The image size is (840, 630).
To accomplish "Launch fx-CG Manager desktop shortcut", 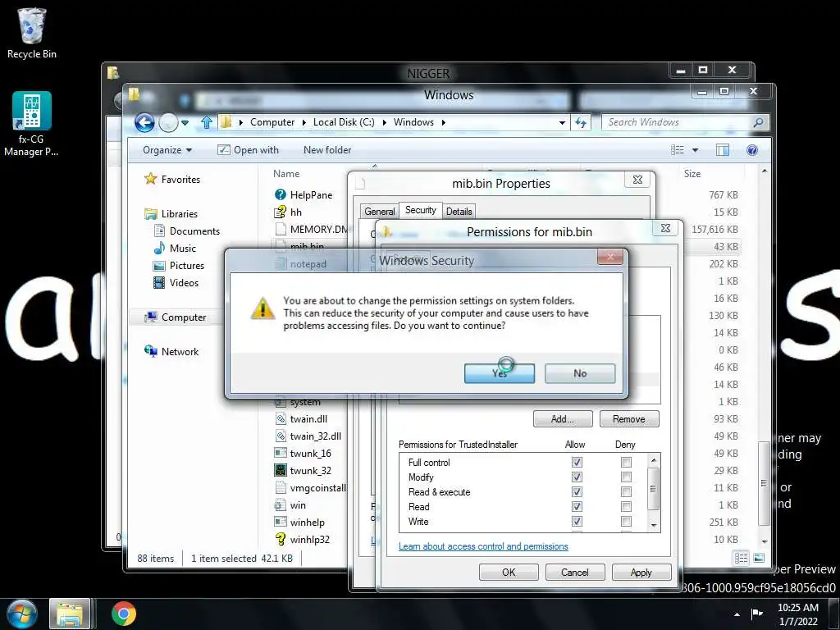I will tap(31, 125).
